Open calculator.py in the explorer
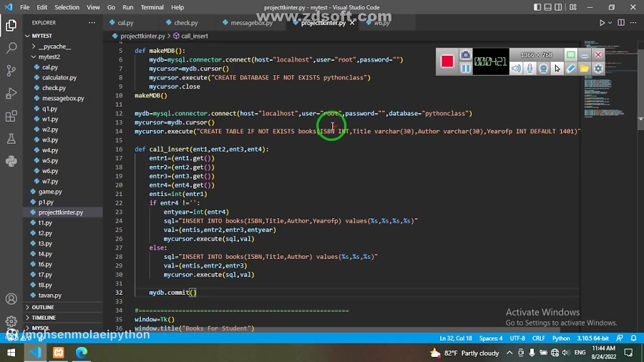This screenshot has width=644, height=362. (59, 77)
